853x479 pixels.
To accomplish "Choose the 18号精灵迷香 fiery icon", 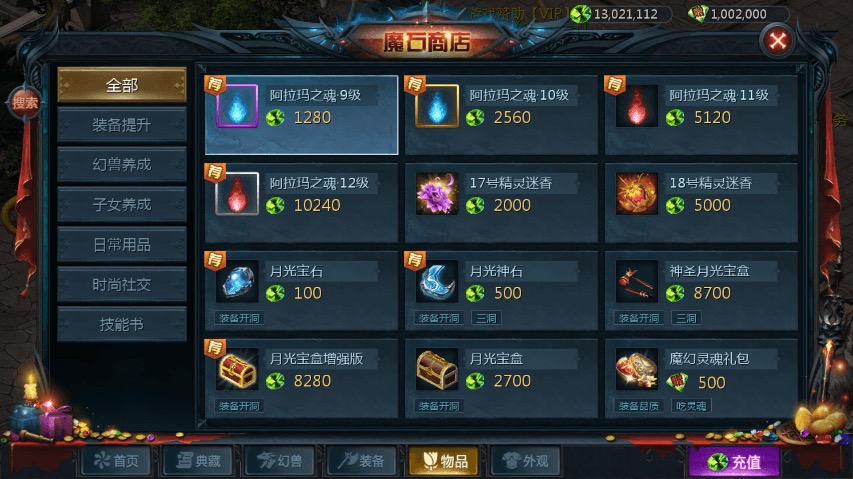I will point(636,194).
